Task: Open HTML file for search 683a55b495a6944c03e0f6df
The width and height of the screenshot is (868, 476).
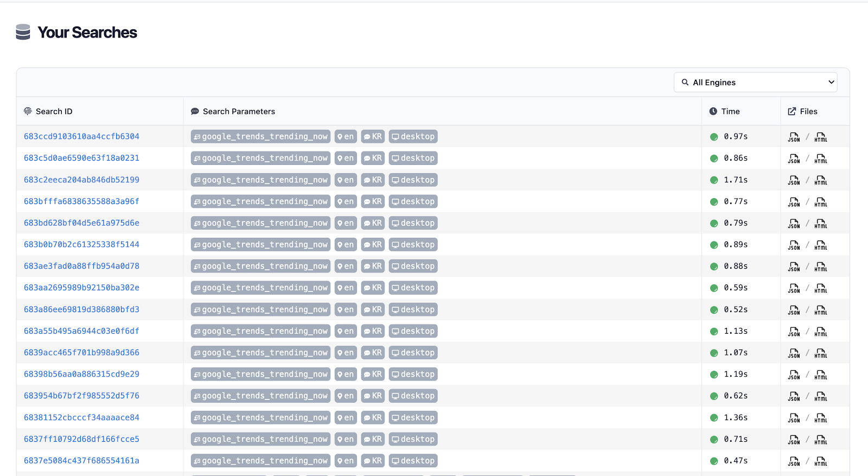Action: (821, 332)
